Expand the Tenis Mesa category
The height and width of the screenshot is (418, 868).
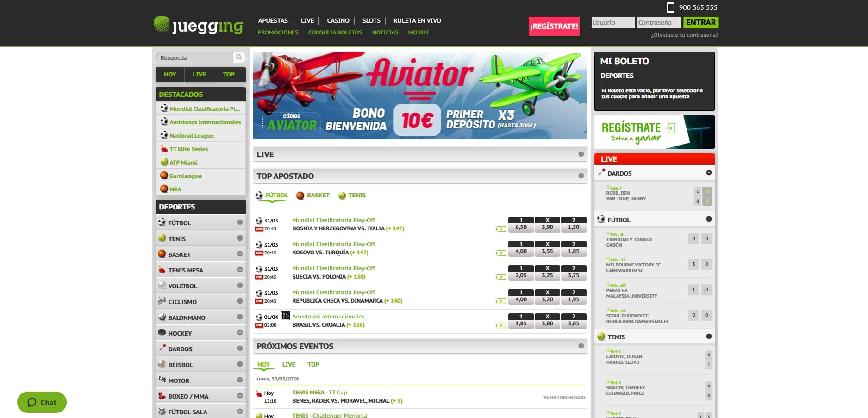click(x=240, y=270)
